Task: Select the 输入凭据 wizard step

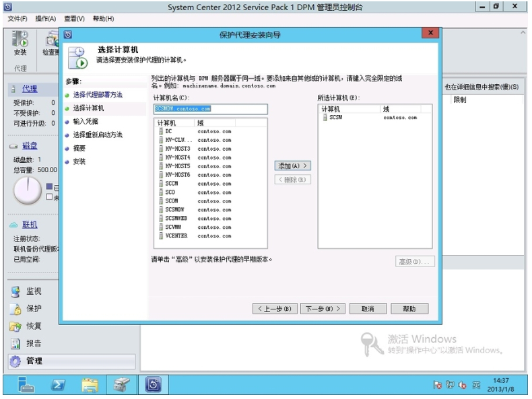Action: pos(86,121)
